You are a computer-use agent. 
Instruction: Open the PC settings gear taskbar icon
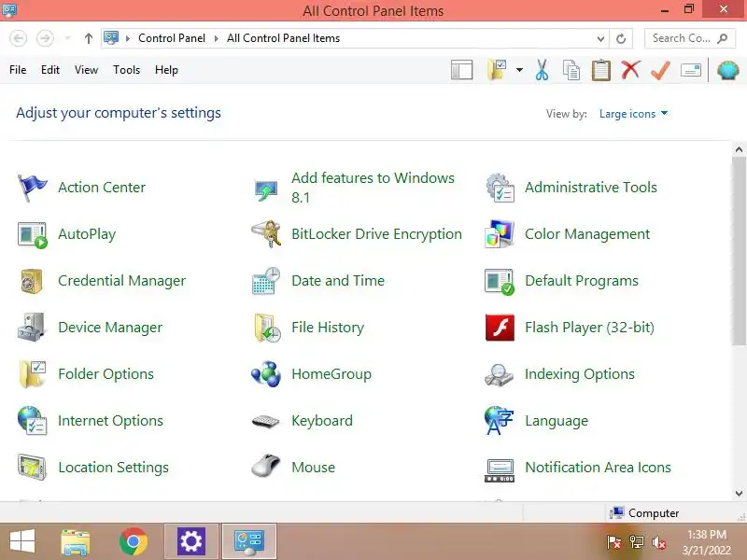[x=191, y=542]
